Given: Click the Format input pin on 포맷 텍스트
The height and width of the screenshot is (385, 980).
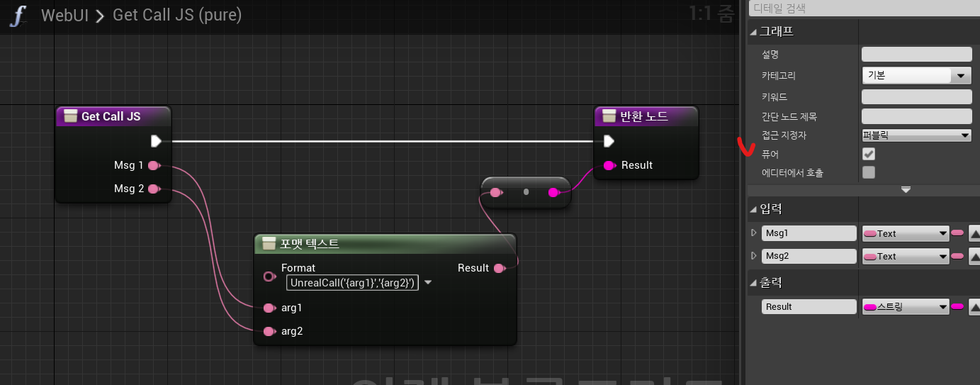Looking at the screenshot, I should 269,277.
